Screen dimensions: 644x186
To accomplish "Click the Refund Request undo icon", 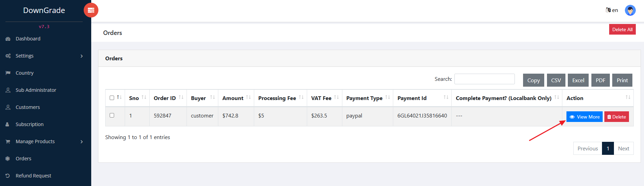I will pos(8,176).
